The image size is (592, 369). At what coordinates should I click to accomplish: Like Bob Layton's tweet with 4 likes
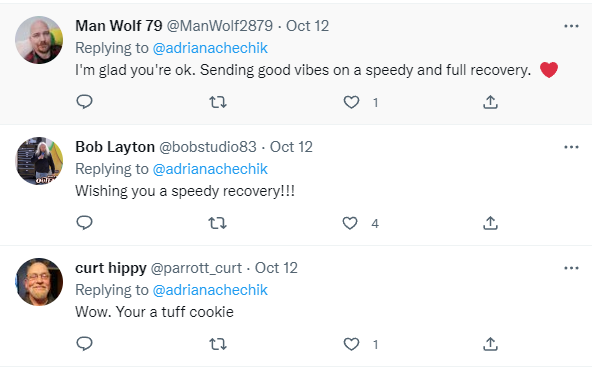(x=350, y=223)
